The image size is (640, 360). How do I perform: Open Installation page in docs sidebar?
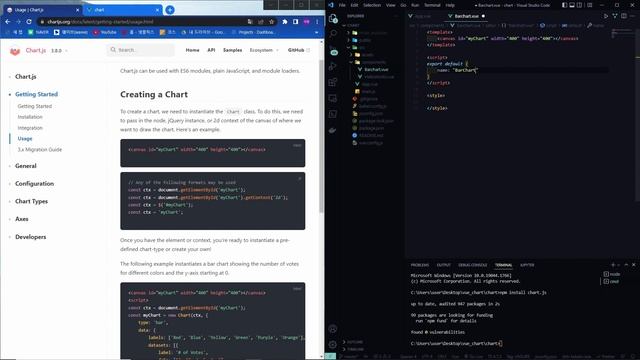tap(30, 117)
